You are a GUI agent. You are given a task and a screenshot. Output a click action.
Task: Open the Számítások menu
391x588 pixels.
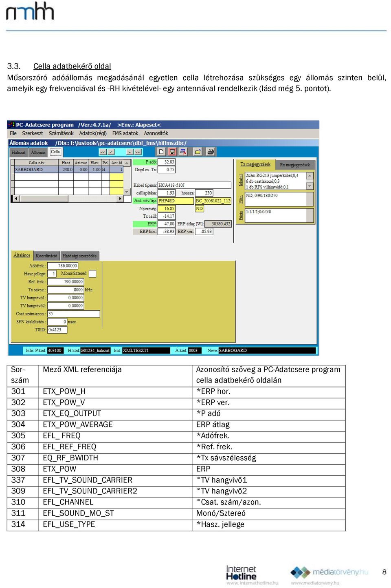61,133
